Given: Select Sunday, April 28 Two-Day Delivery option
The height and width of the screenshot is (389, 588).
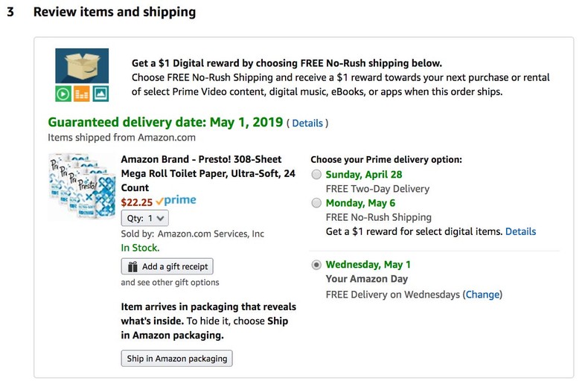Looking at the screenshot, I should (x=318, y=175).
